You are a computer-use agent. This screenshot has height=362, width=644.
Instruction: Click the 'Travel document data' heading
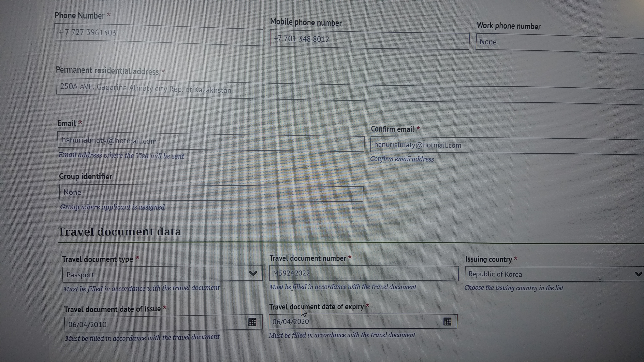[119, 232]
